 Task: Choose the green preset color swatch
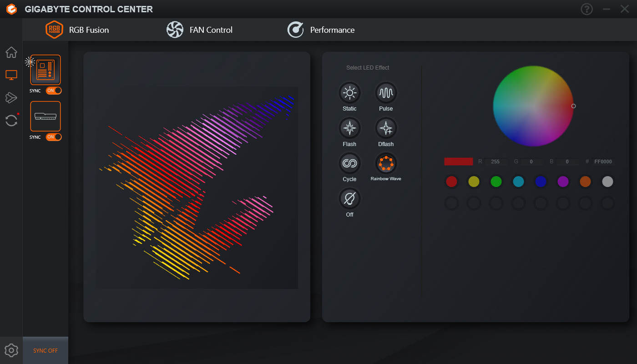click(x=496, y=182)
